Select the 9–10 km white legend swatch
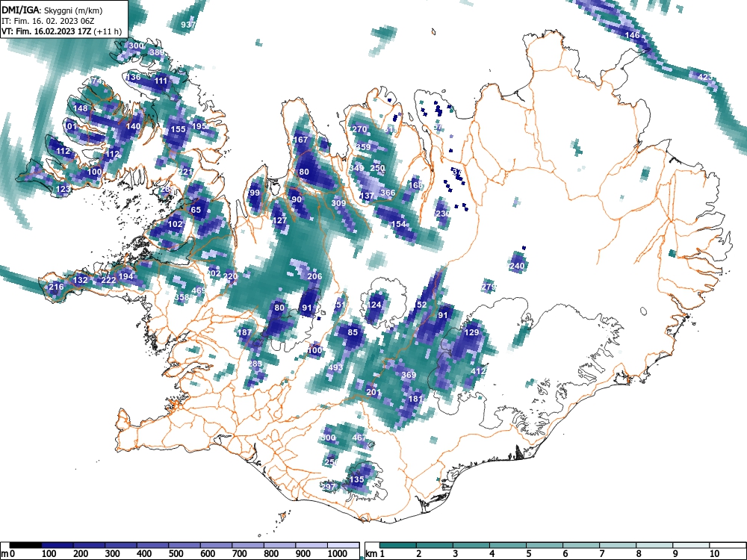This screenshot has height=560, width=747. (x=691, y=545)
